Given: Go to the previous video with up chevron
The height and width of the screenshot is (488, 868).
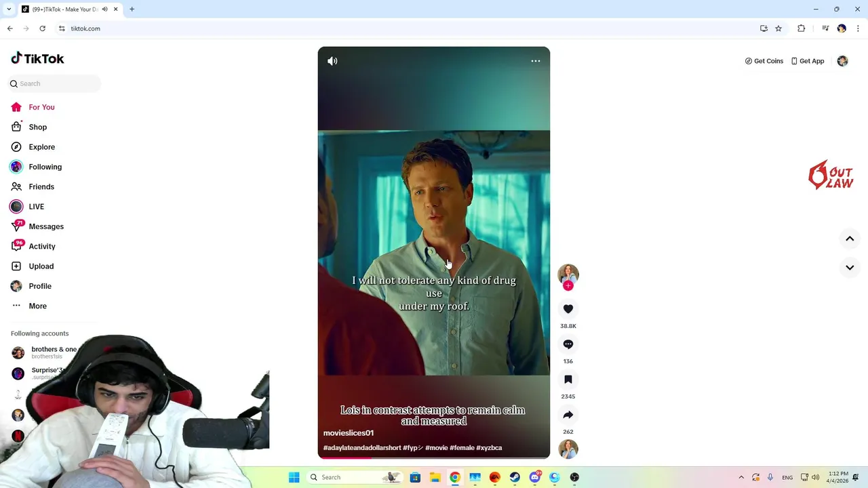Looking at the screenshot, I should (x=850, y=239).
